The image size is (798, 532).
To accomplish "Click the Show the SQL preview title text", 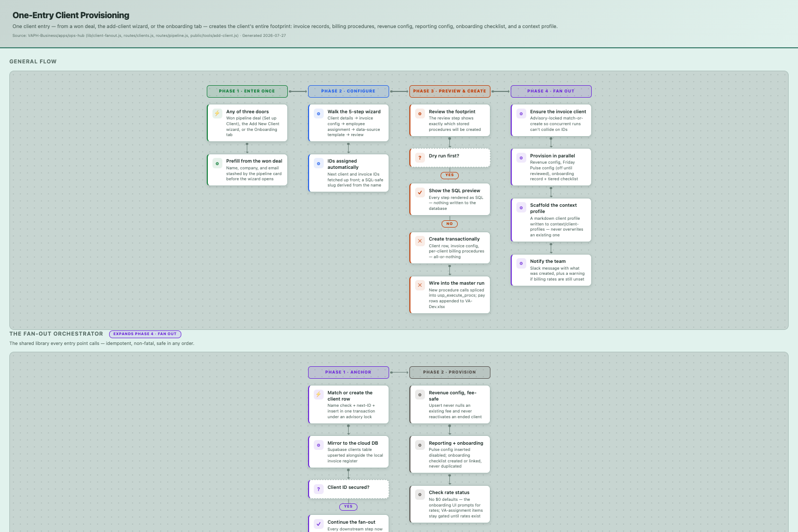I will point(455,191).
